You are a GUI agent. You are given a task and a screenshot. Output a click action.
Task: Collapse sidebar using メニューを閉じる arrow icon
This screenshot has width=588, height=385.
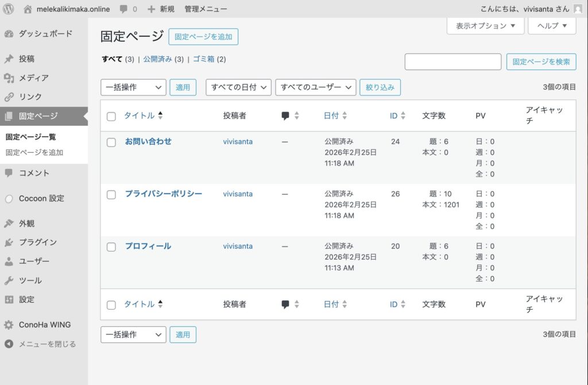click(x=9, y=344)
